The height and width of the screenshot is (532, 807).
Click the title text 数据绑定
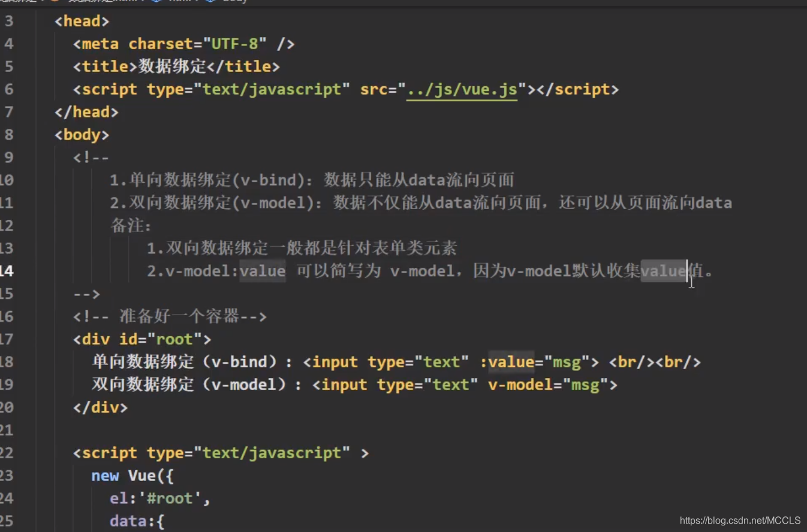click(x=172, y=66)
